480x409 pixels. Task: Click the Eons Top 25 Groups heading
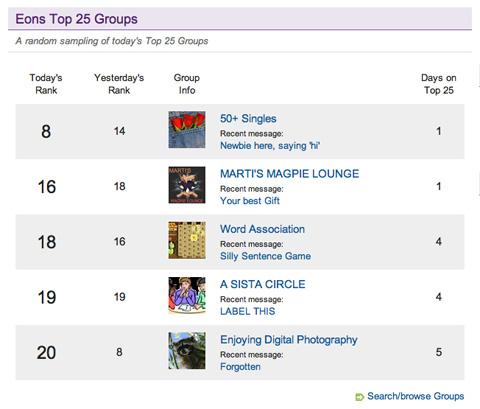coord(76,19)
